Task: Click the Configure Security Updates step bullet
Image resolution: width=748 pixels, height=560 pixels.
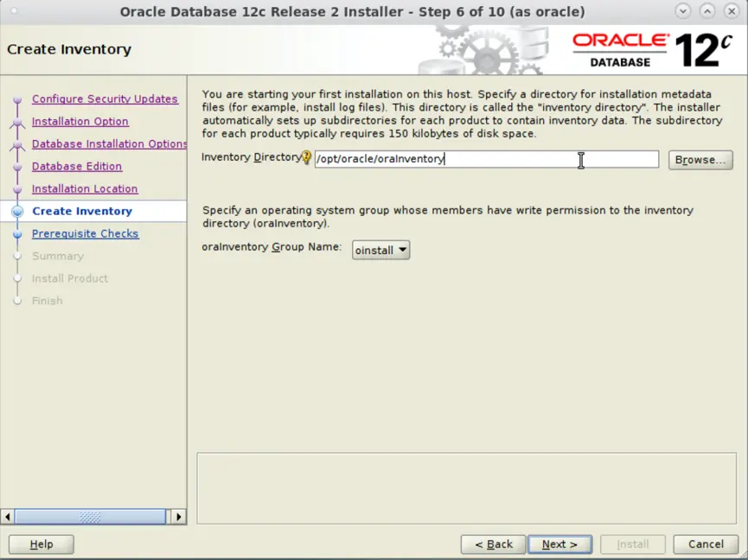Action: tap(17, 99)
